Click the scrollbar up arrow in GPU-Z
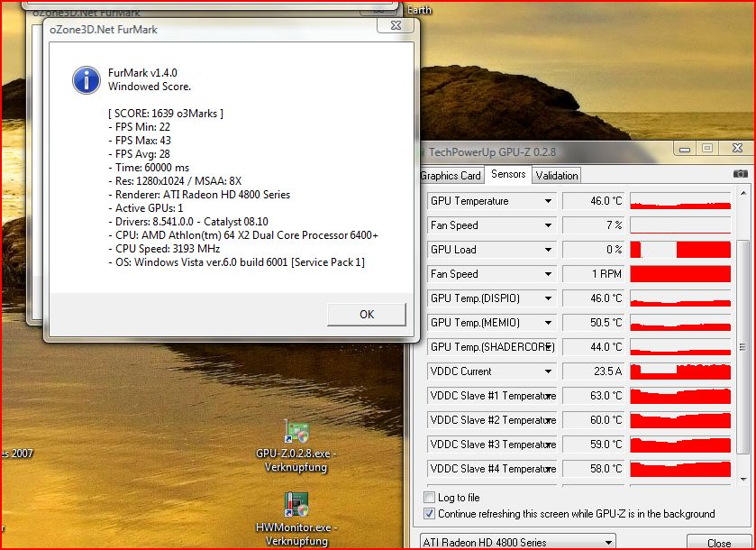The height and width of the screenshot is (550, 756). (743, 194)
